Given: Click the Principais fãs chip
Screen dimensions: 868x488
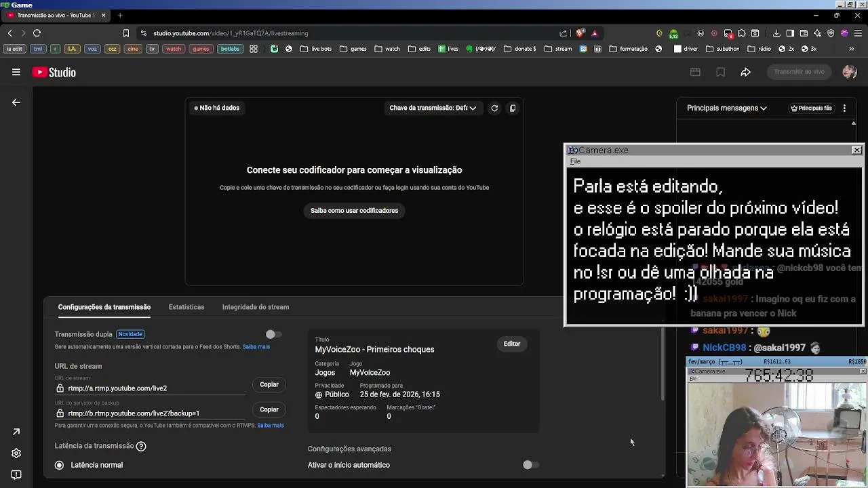Looking at the screenshot, I should tap(811, 108).
